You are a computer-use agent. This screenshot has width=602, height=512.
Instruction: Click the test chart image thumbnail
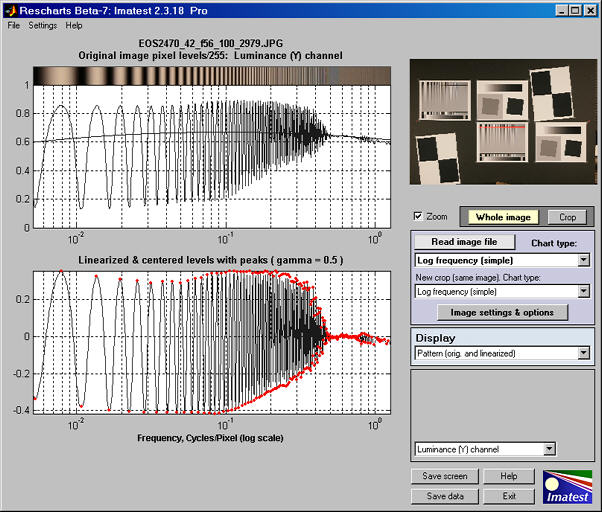click(x=503, y=122)
